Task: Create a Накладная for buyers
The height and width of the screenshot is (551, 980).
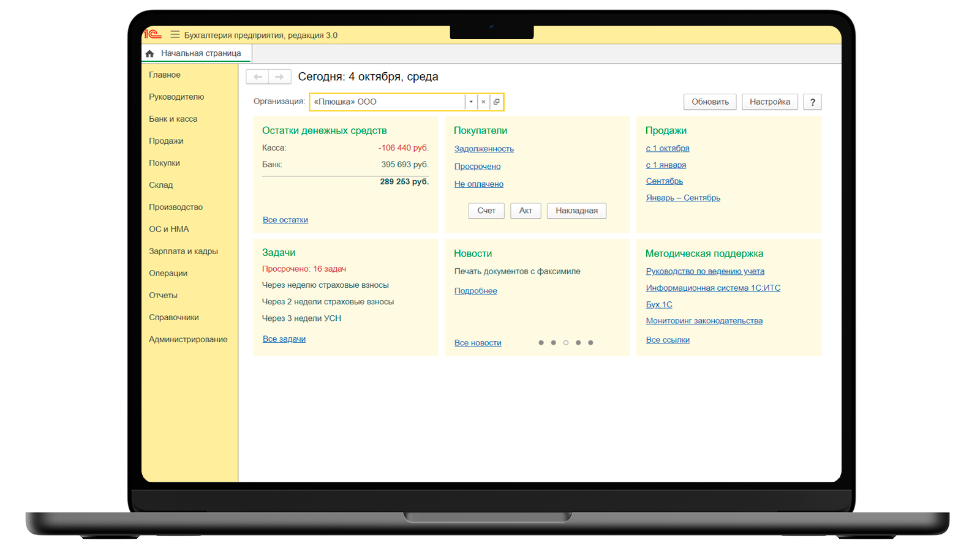Action: pos(576,211)
